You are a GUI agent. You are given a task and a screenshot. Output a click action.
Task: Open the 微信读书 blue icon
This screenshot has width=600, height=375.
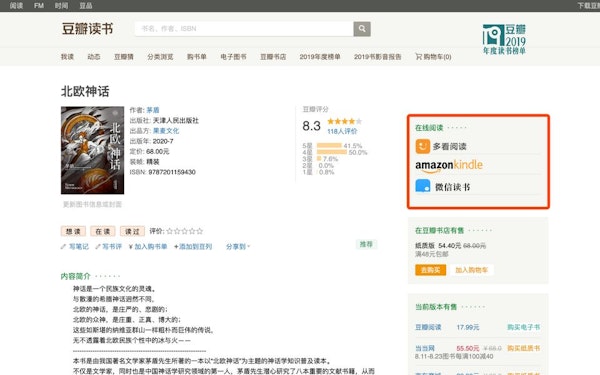pos(423,186)
